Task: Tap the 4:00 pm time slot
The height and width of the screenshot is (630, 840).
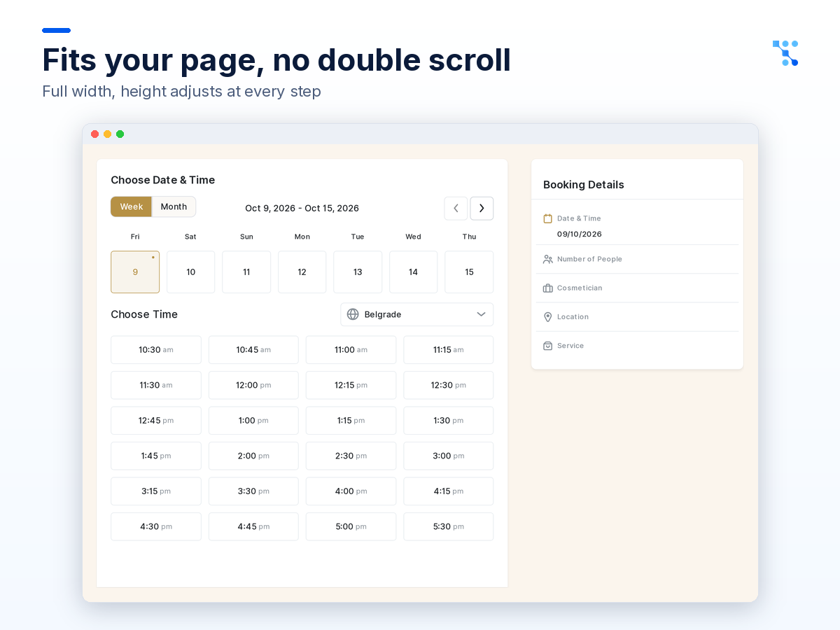Action: [351, 491]
